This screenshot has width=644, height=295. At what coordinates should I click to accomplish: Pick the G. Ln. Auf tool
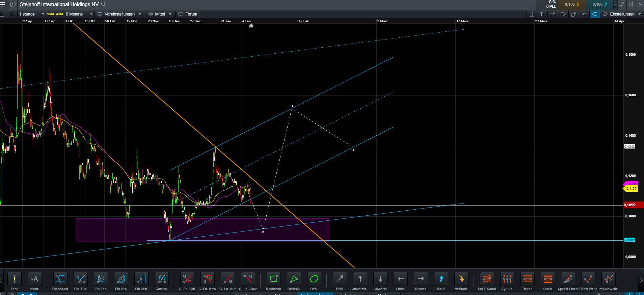pyautogui.click(x=227, y=279)
